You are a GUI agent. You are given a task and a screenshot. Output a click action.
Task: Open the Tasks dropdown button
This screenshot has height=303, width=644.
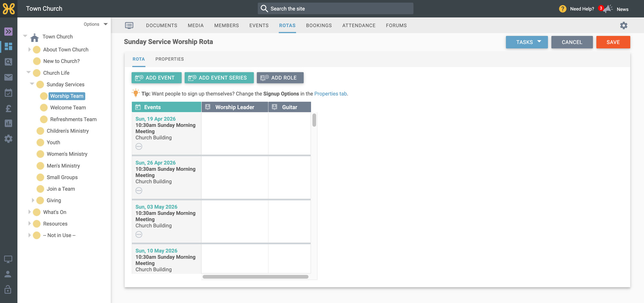click(x=527, y=42)
